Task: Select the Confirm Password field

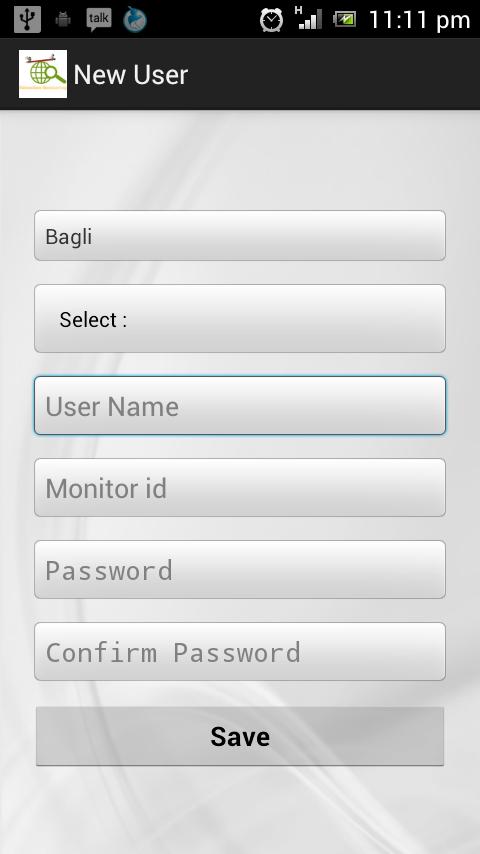Action: (240, 651)
